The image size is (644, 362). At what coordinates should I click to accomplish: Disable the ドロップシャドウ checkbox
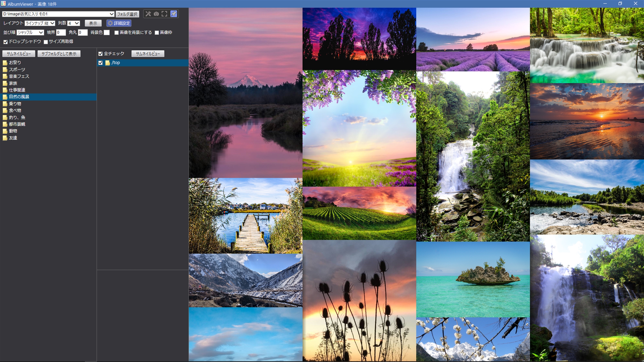pos(6,42)
